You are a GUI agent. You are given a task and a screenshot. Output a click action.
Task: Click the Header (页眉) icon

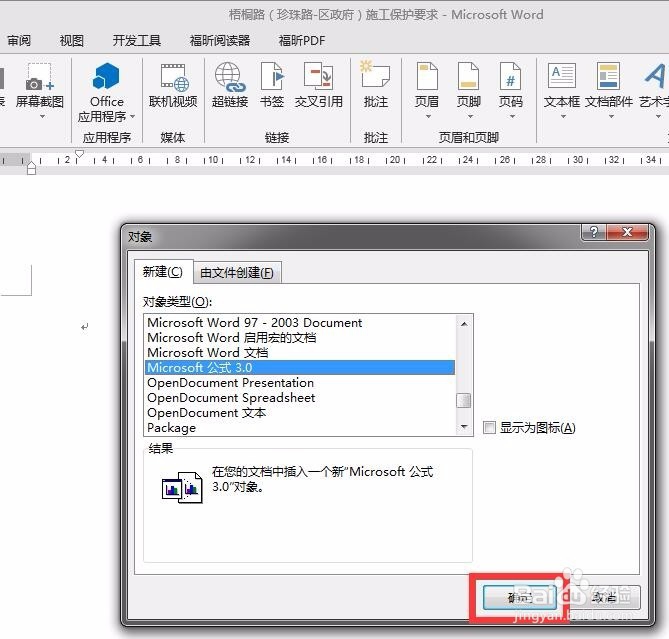[x=427, y=76]
